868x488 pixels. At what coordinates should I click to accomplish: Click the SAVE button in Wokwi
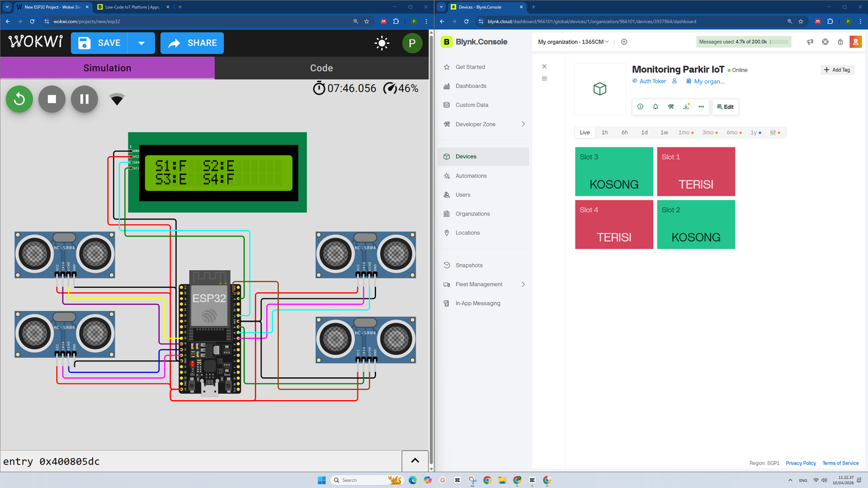[x=100, y=43]
